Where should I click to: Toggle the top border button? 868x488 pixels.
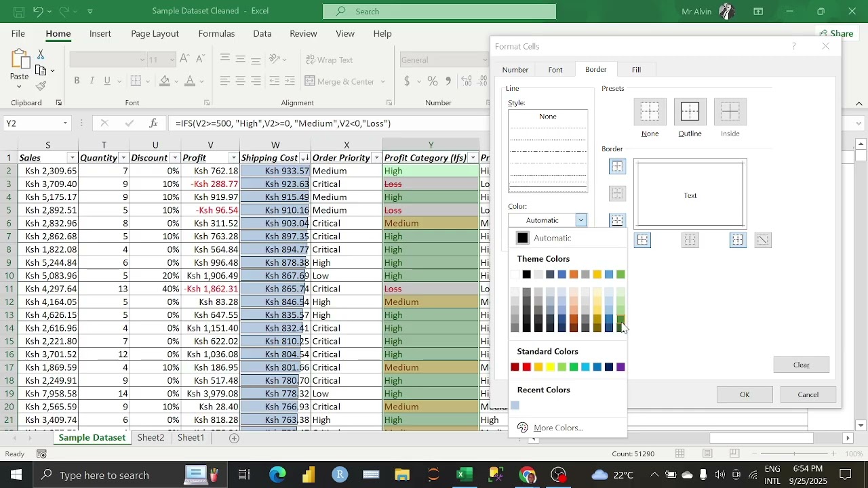(617, 167)
